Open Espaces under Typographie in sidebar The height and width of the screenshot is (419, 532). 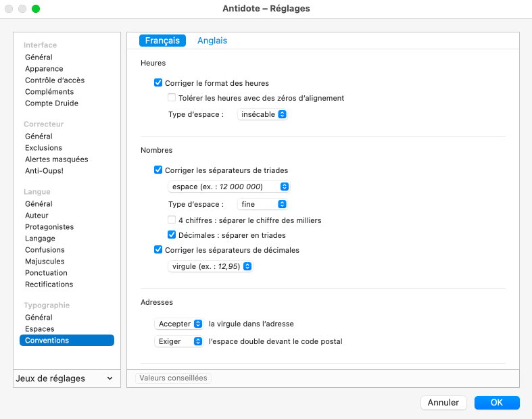tap(39, 329)
